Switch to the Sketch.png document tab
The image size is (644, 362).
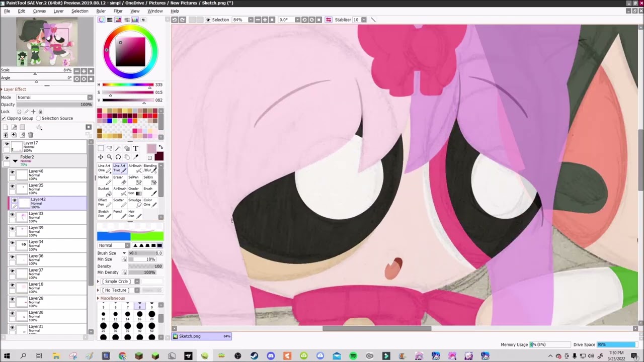coord(202,336)
